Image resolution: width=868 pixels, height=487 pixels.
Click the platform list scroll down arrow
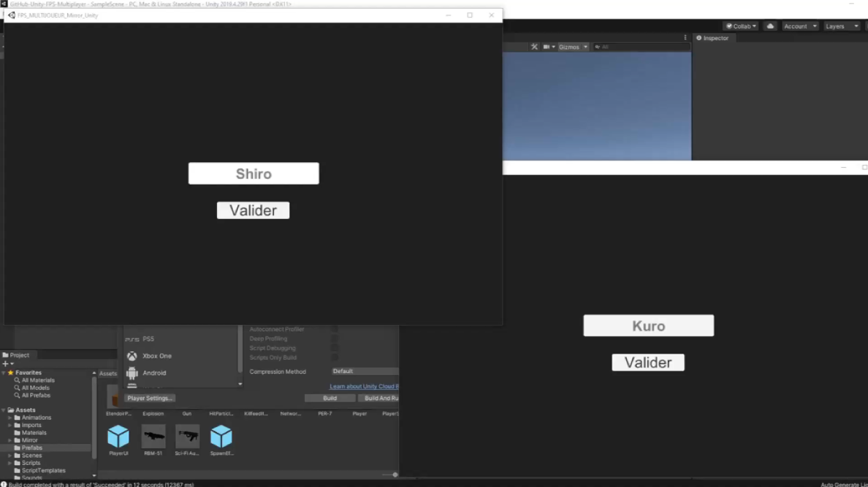[x=240, y=384]
